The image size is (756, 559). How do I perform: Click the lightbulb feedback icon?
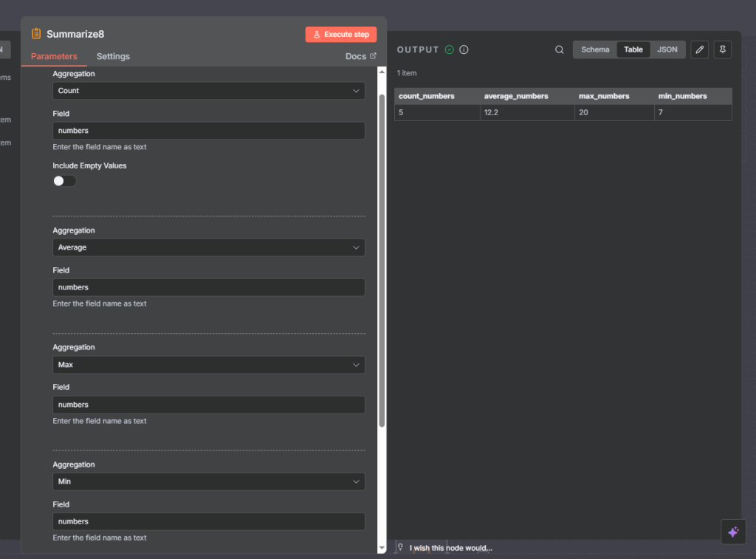click(400, 547)
